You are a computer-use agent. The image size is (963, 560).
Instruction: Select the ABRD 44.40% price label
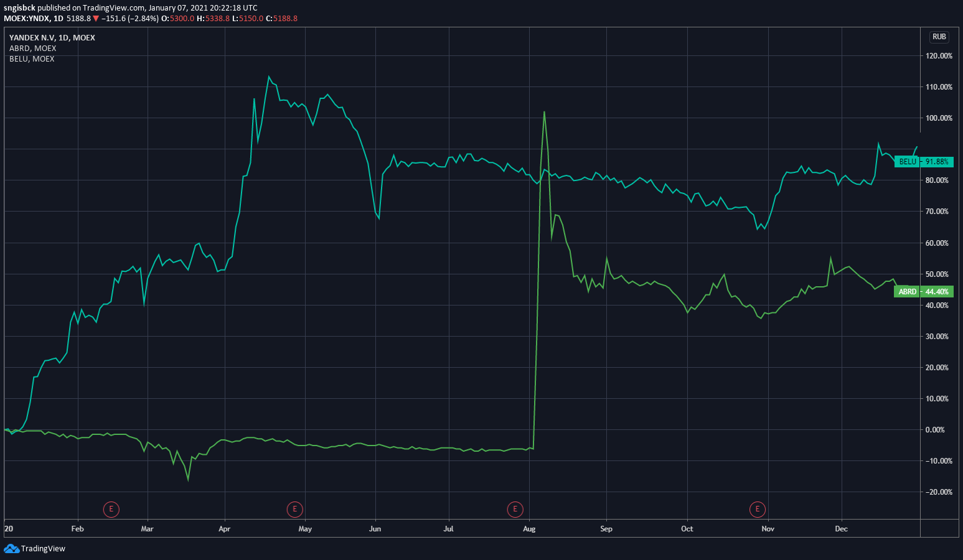tap(924, 292)
